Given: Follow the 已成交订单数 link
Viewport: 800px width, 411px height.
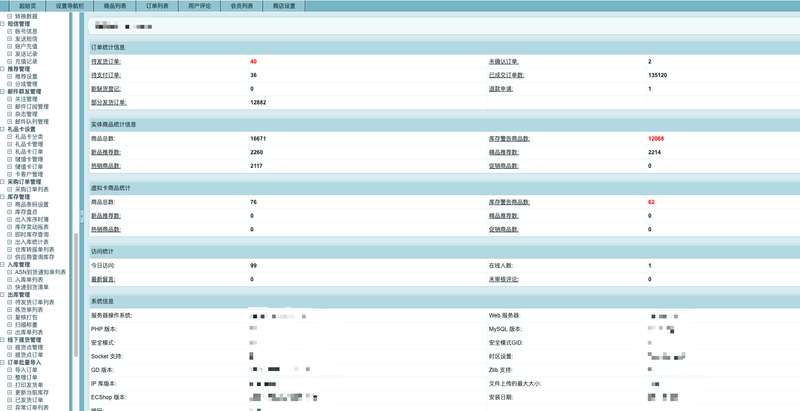Looking at the screenshot, I should click(507, 75).
